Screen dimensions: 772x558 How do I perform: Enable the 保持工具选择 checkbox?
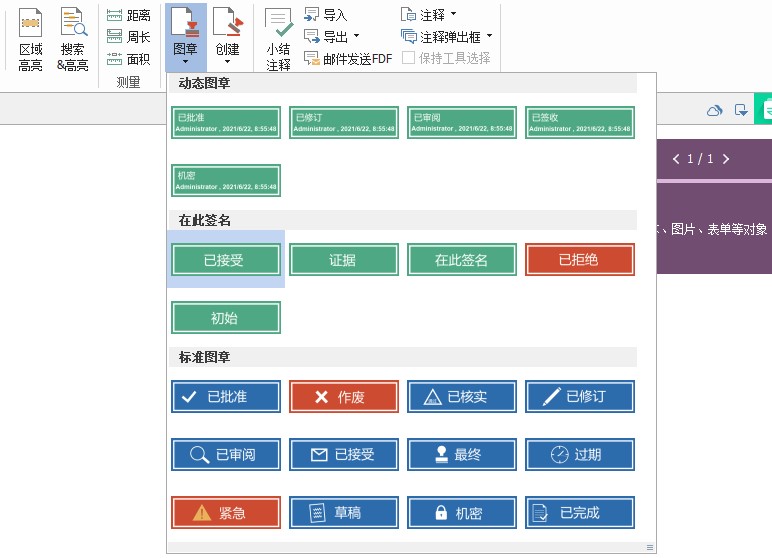tap(408, 58)
